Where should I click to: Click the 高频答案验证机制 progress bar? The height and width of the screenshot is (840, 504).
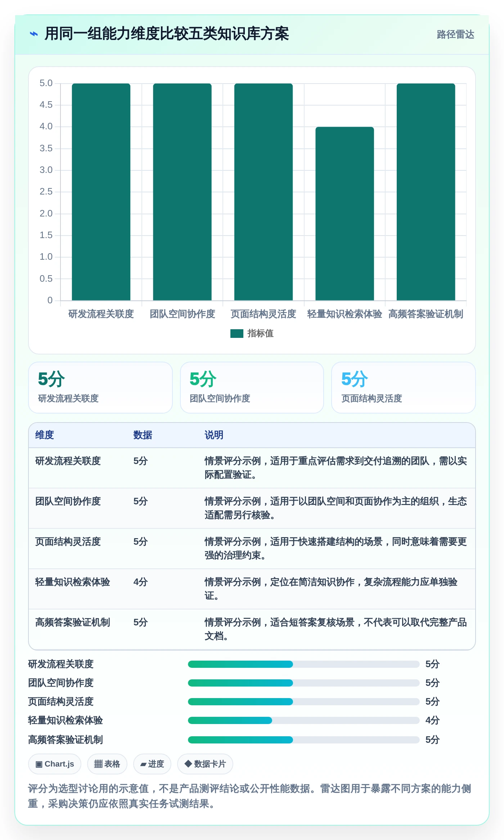point(304,740)
